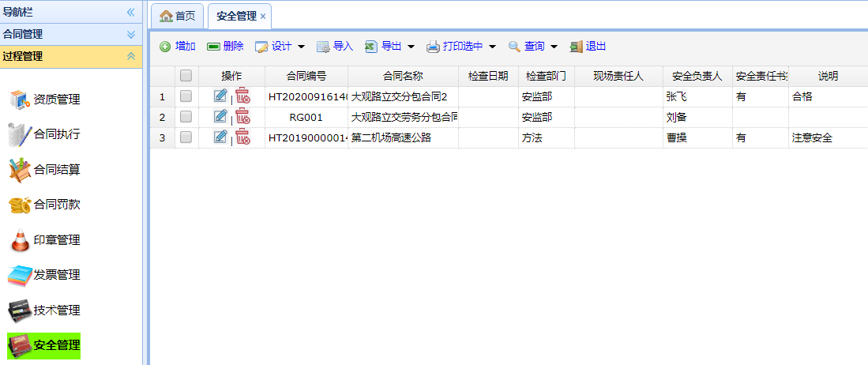Open 合同罚款 from the sidebar
Image resolution: width=868 pixels, height=365 pixels.
pos(57,205)
